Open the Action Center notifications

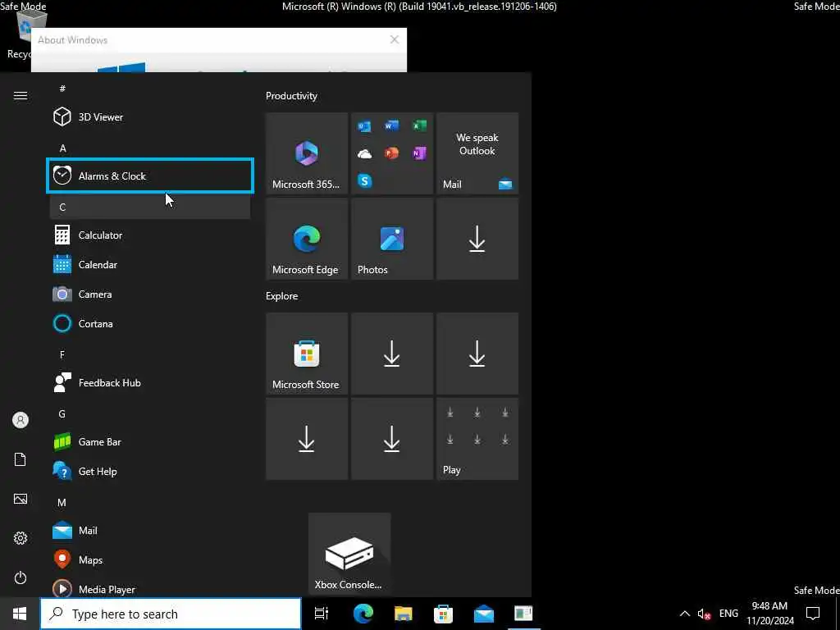[813, 614]
